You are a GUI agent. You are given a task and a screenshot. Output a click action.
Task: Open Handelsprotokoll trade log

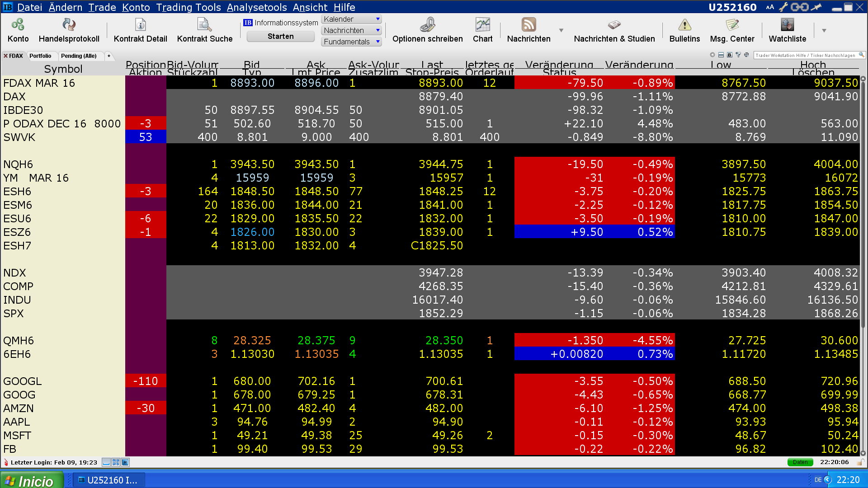click(x=69, y=25)
